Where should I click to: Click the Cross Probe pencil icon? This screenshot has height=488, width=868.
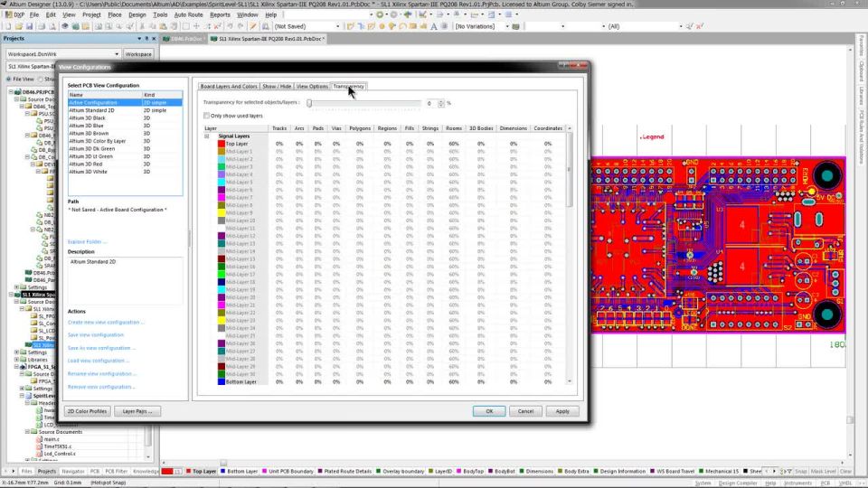253,26
